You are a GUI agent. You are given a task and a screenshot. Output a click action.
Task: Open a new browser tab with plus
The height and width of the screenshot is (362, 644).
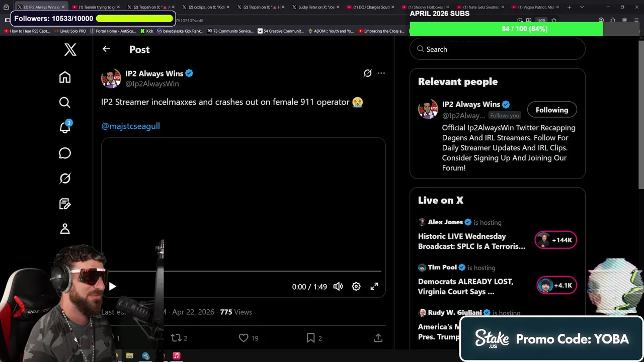(570, 7)
